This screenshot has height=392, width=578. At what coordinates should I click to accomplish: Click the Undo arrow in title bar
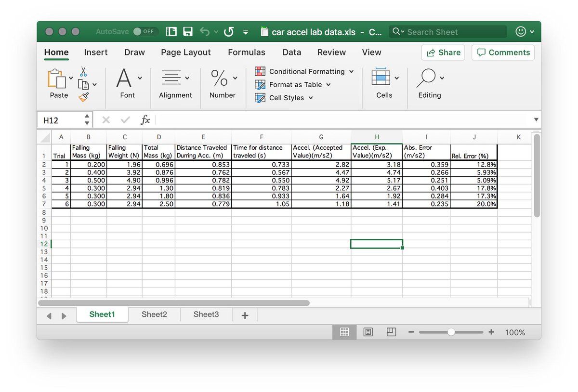[x=205, y=32]
